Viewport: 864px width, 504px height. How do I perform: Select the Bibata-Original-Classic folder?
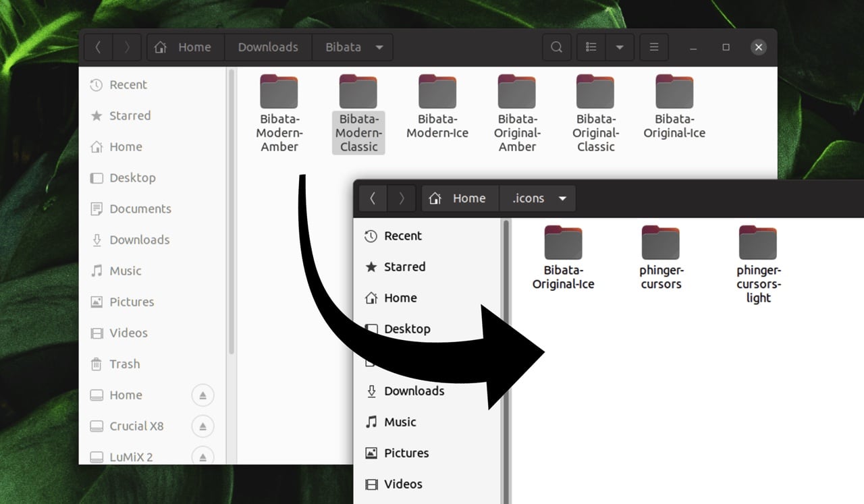tap(595, 113)
